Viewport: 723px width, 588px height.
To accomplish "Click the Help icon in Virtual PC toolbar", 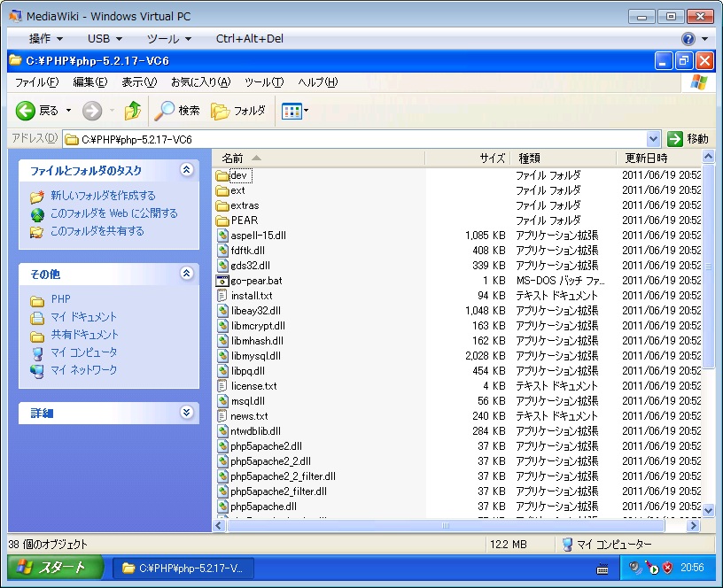I will point(688,39).
